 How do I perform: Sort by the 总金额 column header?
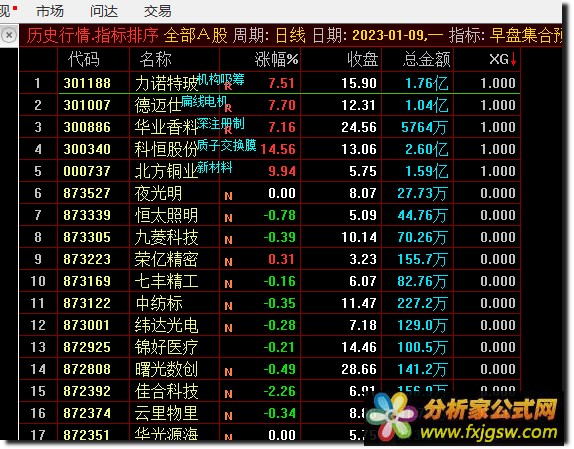click(426, 59)
